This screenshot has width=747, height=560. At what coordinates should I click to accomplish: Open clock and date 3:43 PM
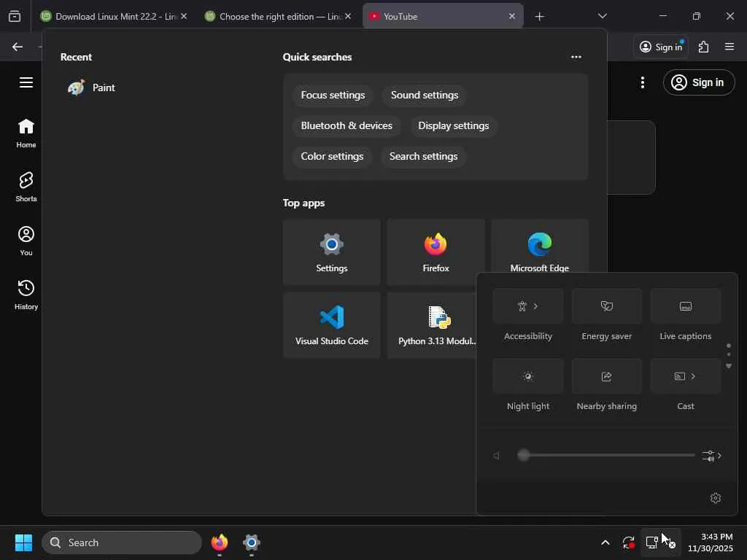[710, 542]
